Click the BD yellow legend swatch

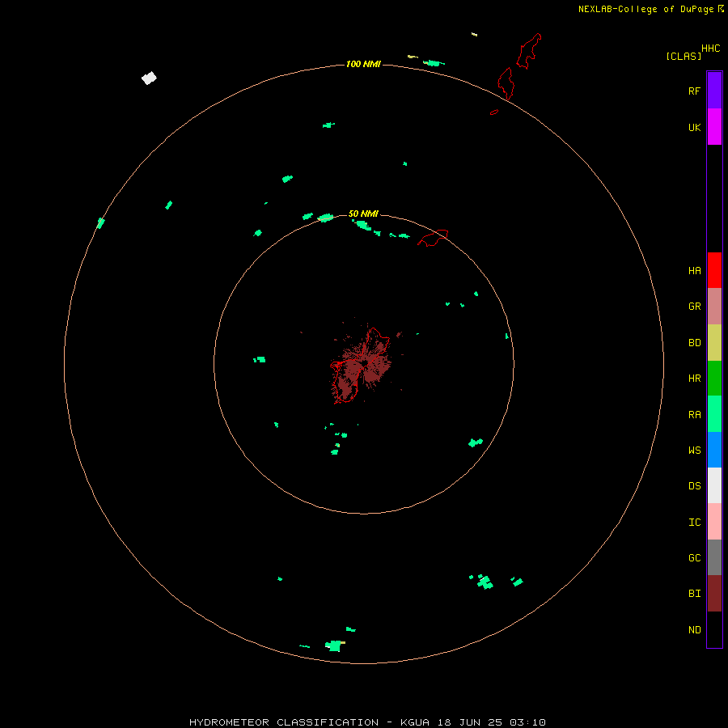714,343
